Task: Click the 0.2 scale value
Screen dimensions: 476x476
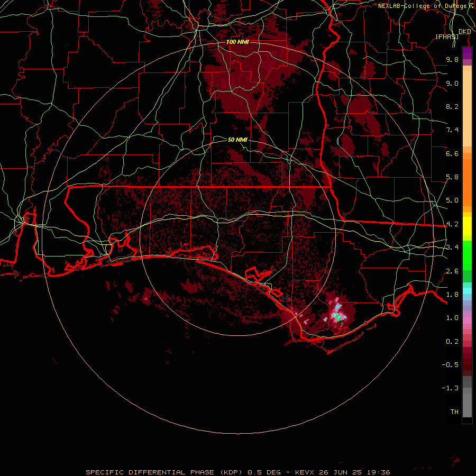Action: (452, 342)
